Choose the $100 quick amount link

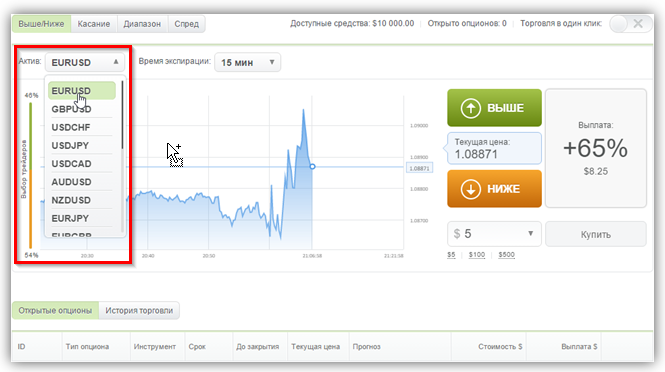point(477,255)
